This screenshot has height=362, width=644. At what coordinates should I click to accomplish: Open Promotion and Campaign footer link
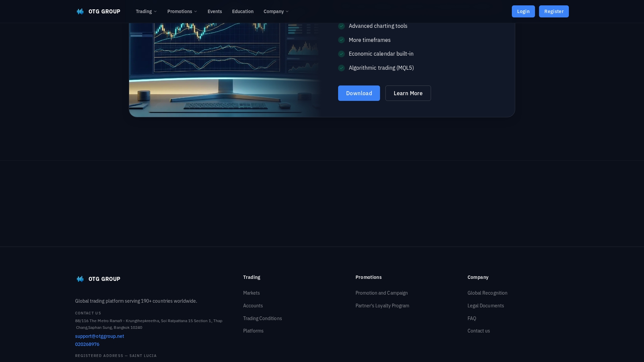tap(382, 293)
